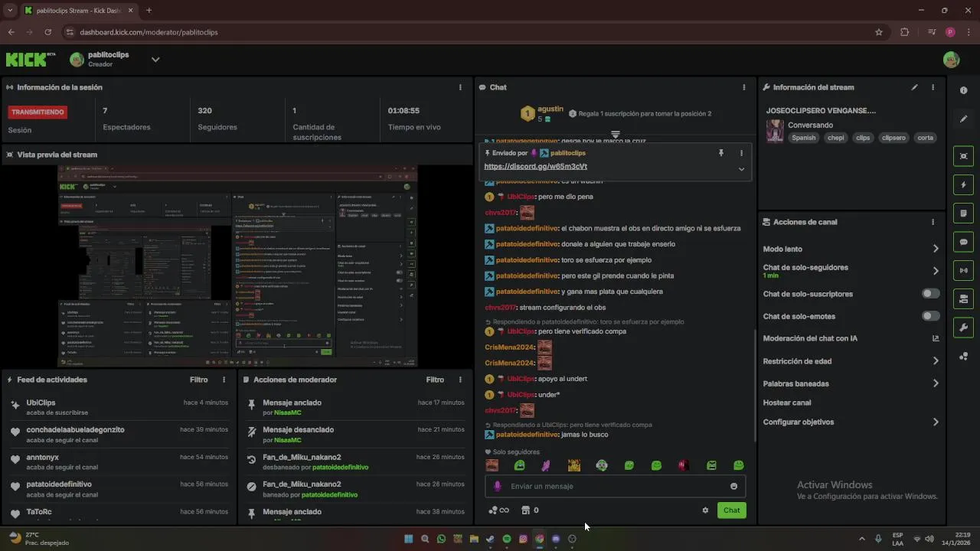Open the Kick logo home

point(31,59)
